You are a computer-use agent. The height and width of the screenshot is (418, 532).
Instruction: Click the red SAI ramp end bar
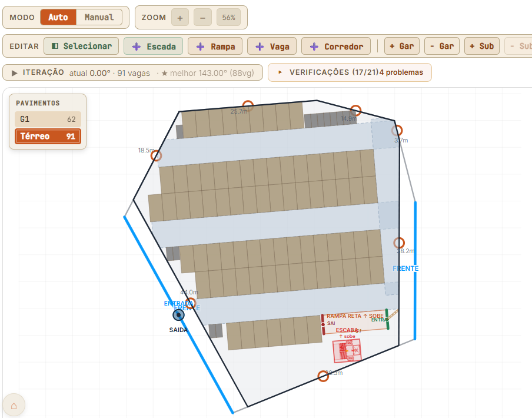(322, 324)
